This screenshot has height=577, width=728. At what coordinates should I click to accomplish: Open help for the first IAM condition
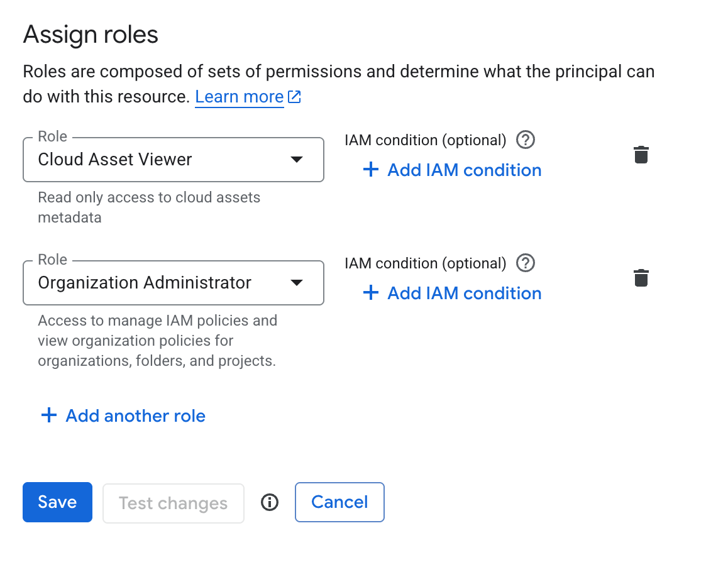[526, 140]
